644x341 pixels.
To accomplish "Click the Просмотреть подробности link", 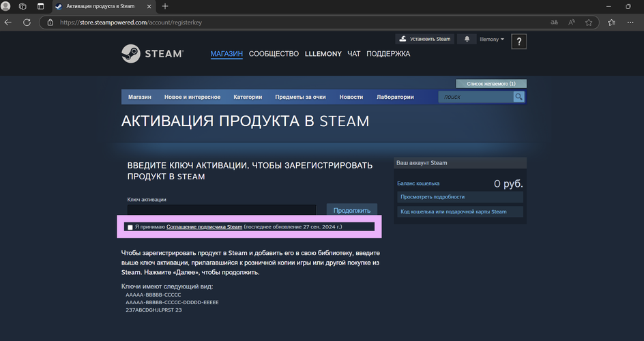I will coord(460,197).
